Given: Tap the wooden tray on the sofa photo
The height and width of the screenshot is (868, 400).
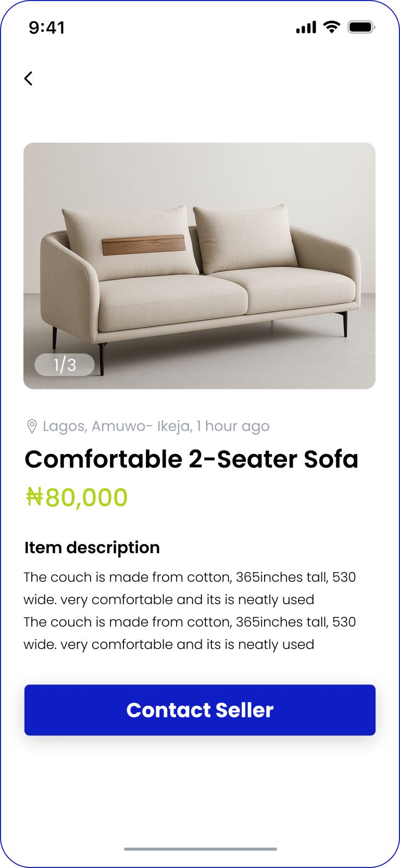Looking at the screenshot, I should 144,244.
